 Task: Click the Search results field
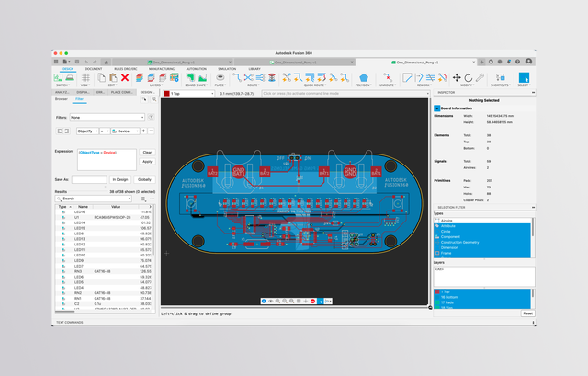pyautogui.click(x=94, y=199)
